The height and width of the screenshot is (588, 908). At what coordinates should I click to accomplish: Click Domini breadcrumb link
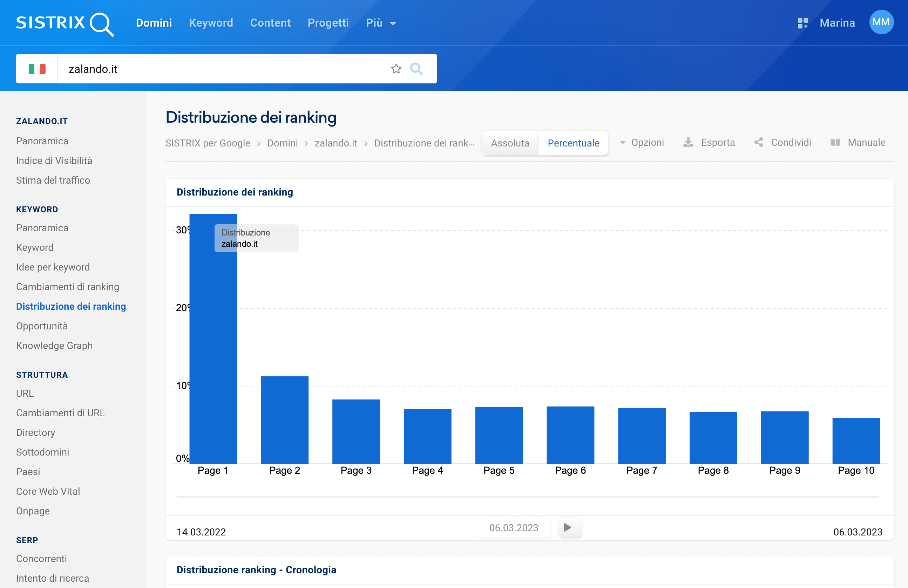click(282, 143)
